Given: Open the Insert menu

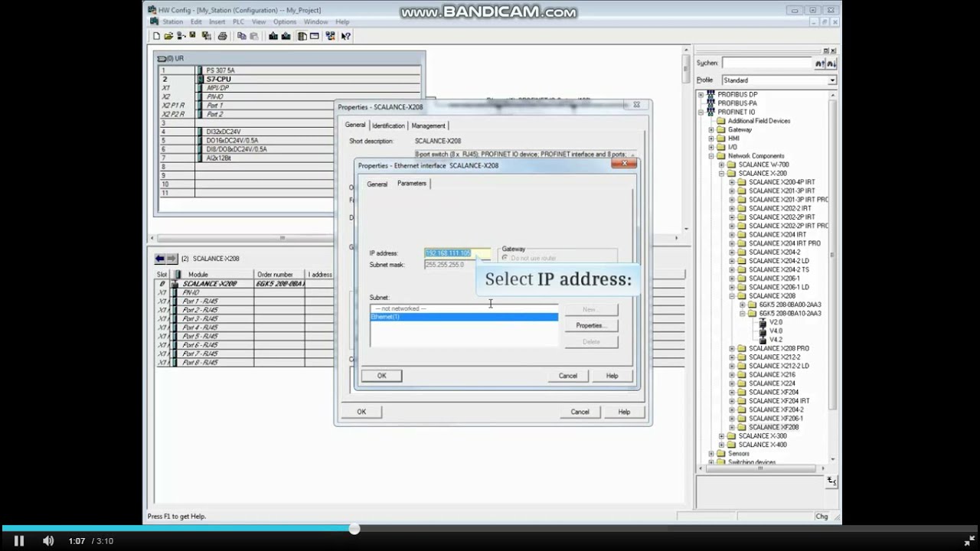Looking at the screenshot, I should click(x=217, y=22).
